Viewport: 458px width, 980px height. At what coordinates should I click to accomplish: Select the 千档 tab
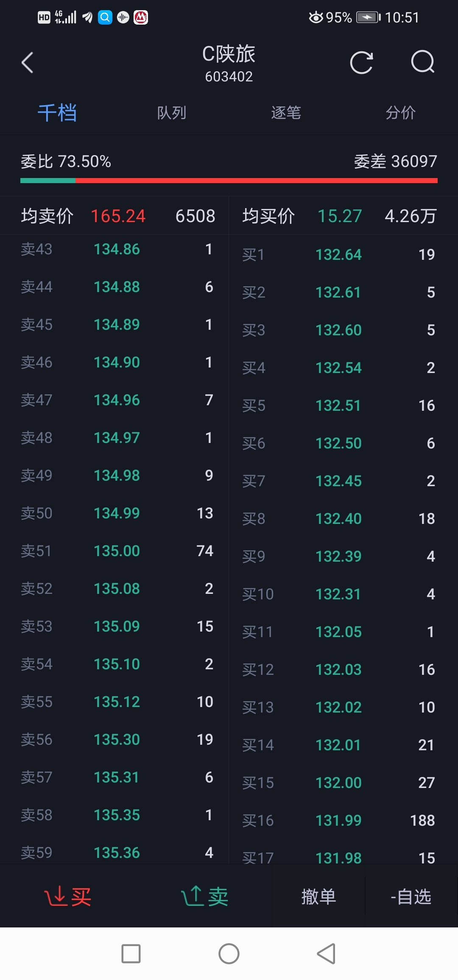point(57,113)
